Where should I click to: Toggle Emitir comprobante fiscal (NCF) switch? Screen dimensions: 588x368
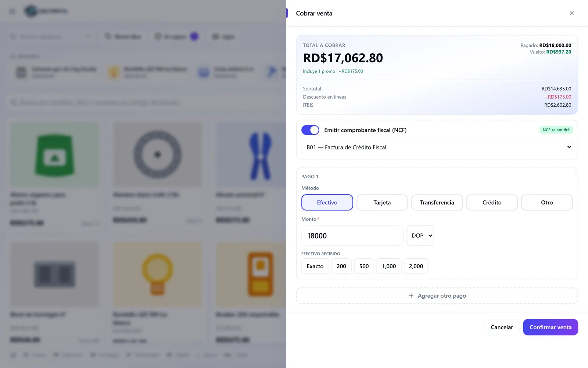tap(310, 130)
